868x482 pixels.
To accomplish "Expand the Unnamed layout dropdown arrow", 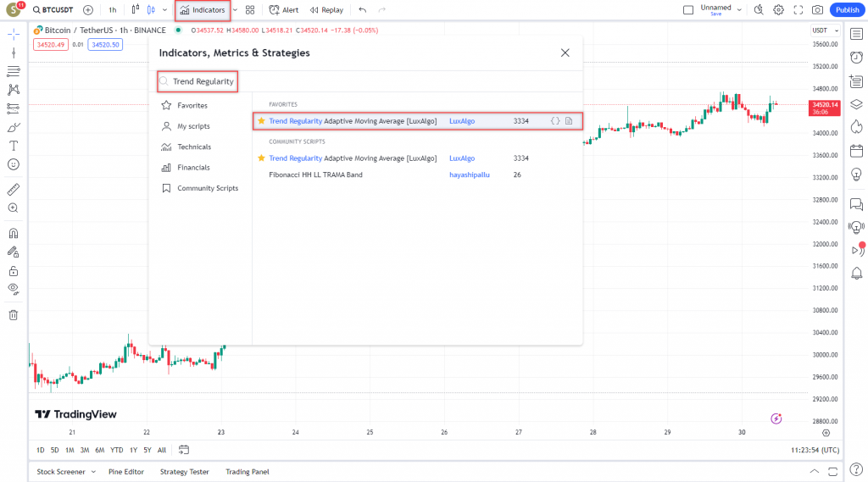I will (x=739, y=10).
